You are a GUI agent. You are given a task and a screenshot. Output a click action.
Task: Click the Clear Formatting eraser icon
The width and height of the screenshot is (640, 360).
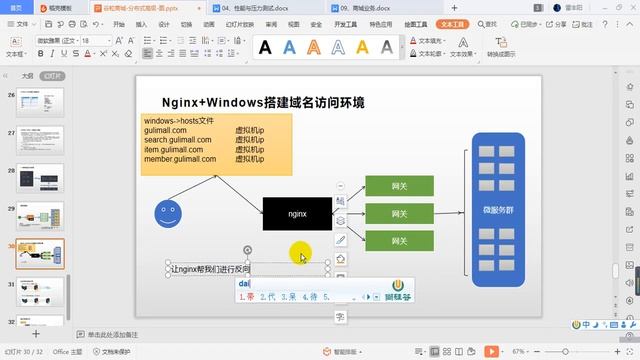[128, 53]
